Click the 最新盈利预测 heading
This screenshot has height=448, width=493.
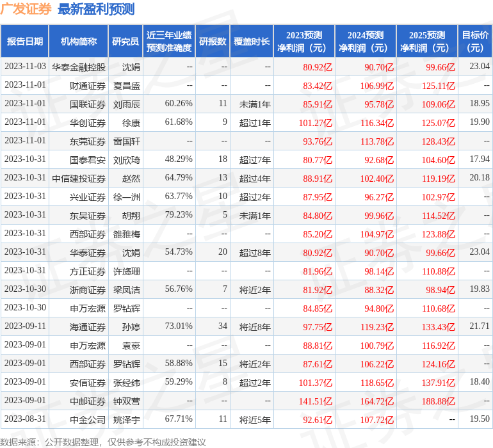click(x=96, y=9)
